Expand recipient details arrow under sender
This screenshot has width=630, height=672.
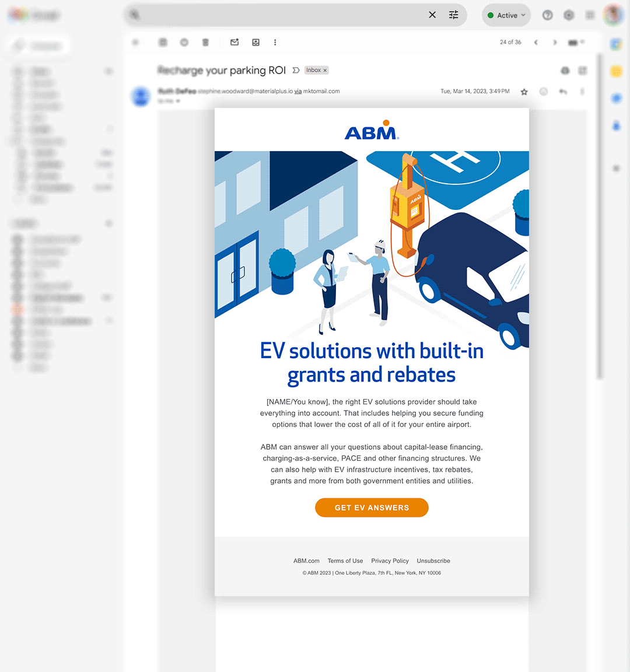[x=178, y=101]
